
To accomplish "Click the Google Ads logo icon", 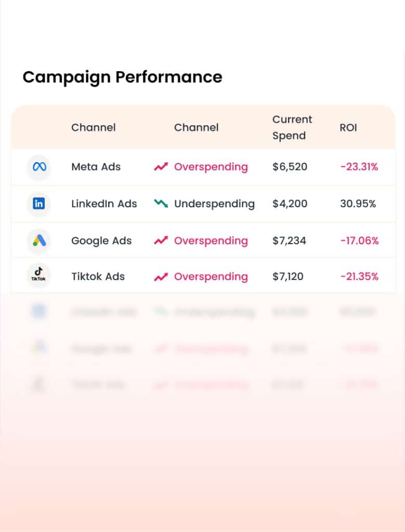I will click(39, 241).
